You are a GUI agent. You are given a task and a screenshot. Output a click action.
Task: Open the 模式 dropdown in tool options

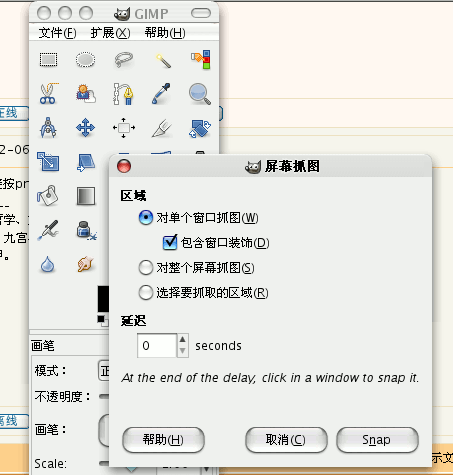(104, 371)
